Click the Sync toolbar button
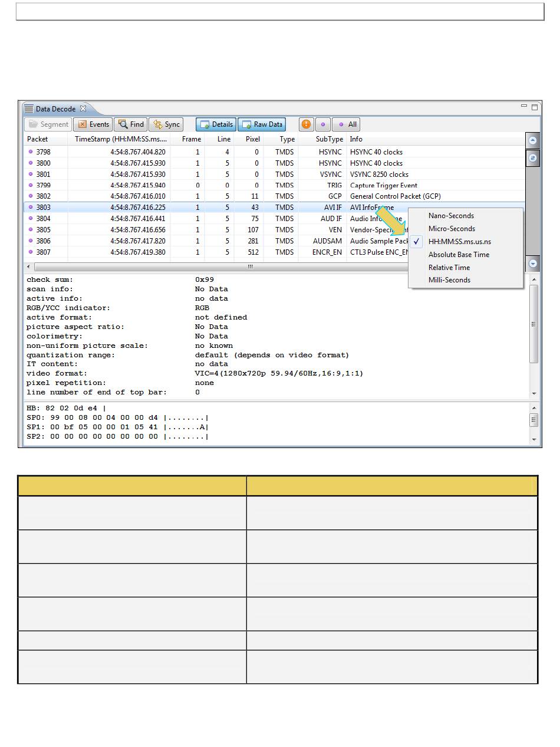Image resolution: width=560 pixels, height=747 pixels. (x=166, y=124)
